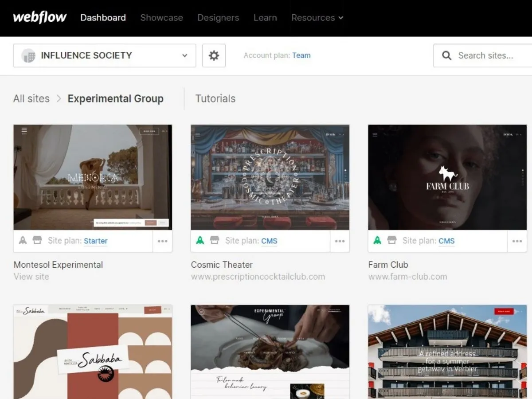Viewport: 532px width, 399px height.
Task: Open the three-dot menu for Montesol Experimental
Action: coord(163,241)
